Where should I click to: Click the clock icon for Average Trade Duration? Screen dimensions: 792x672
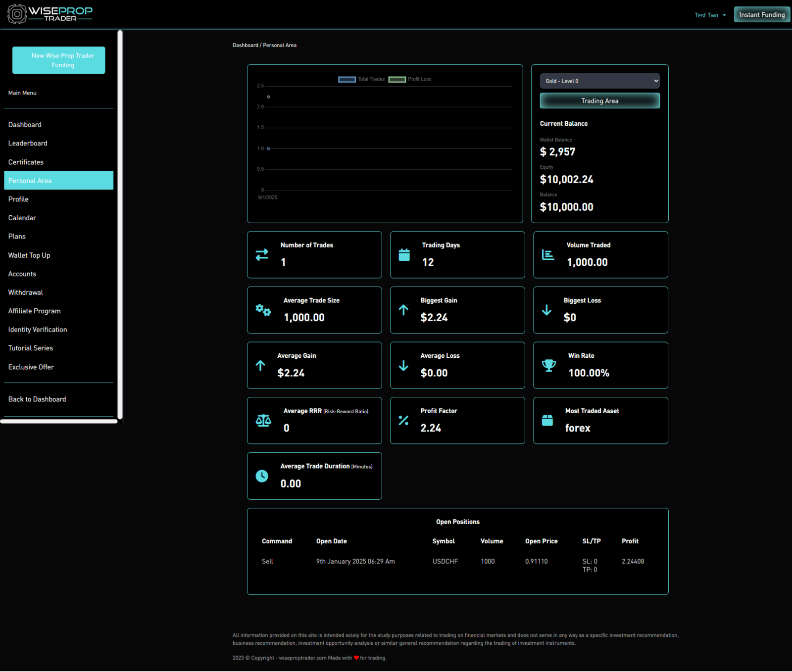point(262,476)
